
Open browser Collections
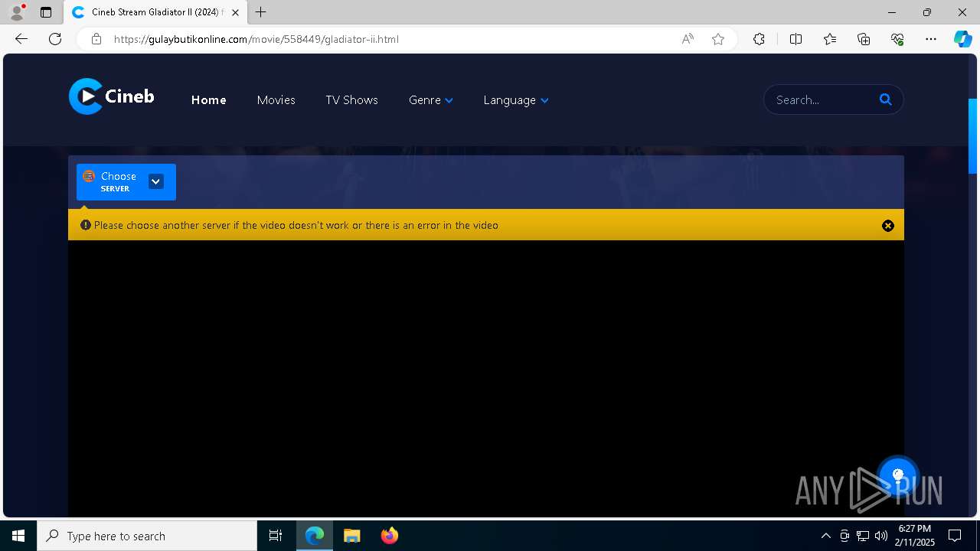point(864,39)
